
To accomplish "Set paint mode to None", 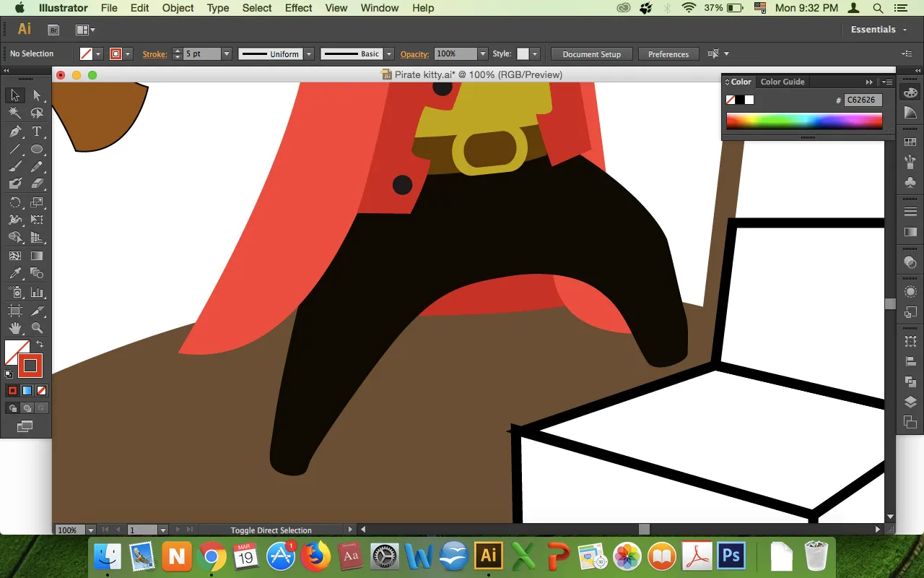I will tap(41, 391).
